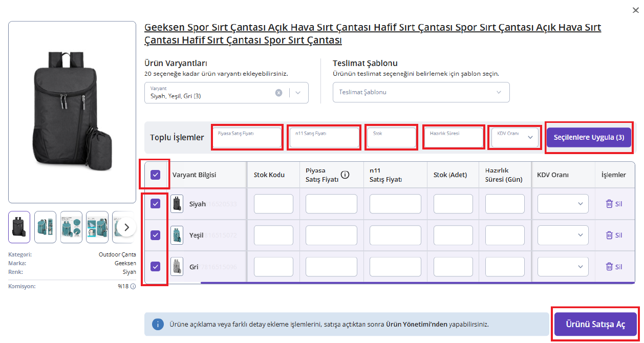Click the bulk n11 Satış Fiyatı field

pyautogui.click(x=323, y=137)
